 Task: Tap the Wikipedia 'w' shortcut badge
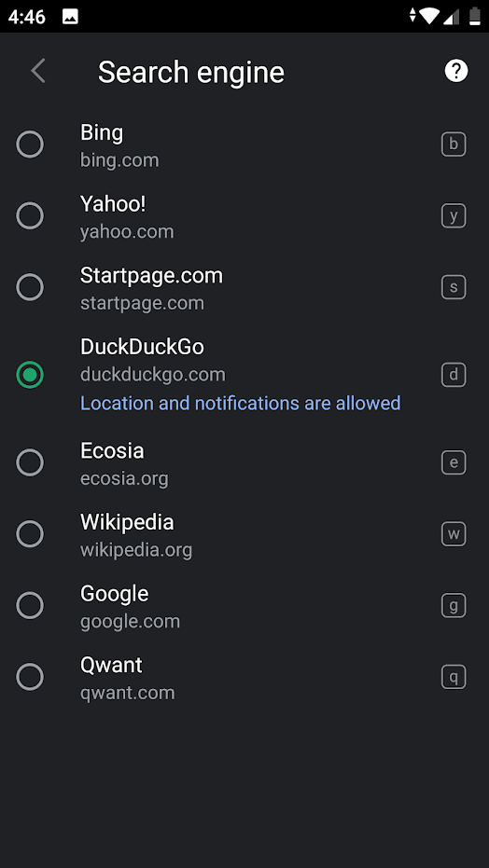click(454, 534)
